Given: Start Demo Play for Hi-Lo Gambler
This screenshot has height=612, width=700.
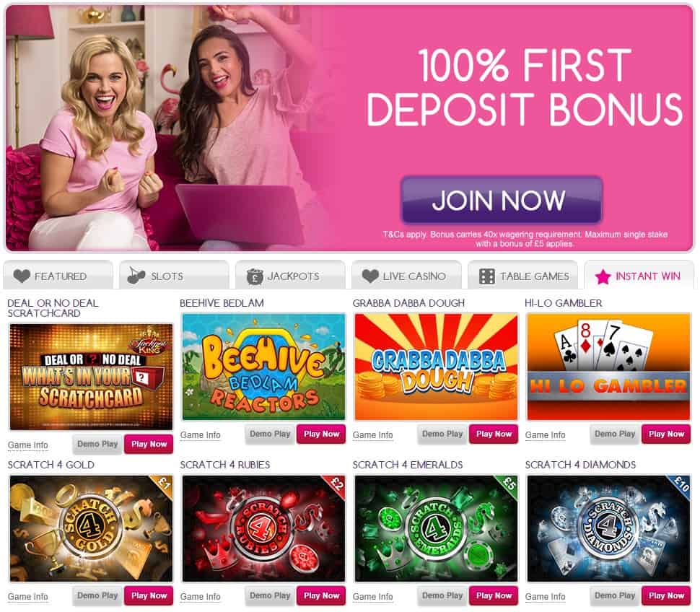Looking at the screenshot, I should [615, 434].
